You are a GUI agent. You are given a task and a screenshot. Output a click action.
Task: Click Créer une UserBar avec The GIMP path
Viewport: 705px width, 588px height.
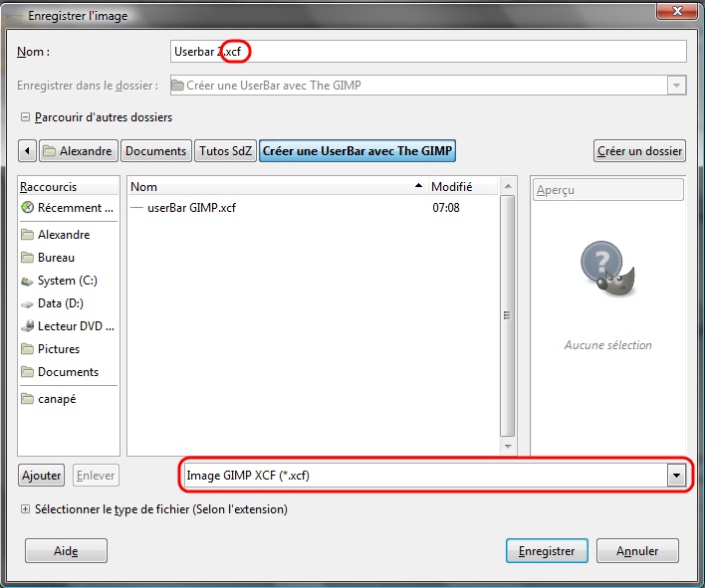click(357, 151)
